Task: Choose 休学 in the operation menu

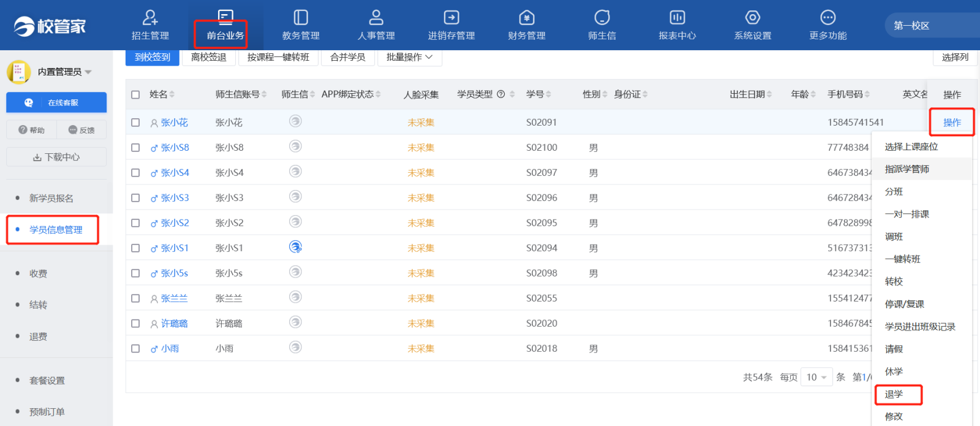Action: [x=894, y=371]
